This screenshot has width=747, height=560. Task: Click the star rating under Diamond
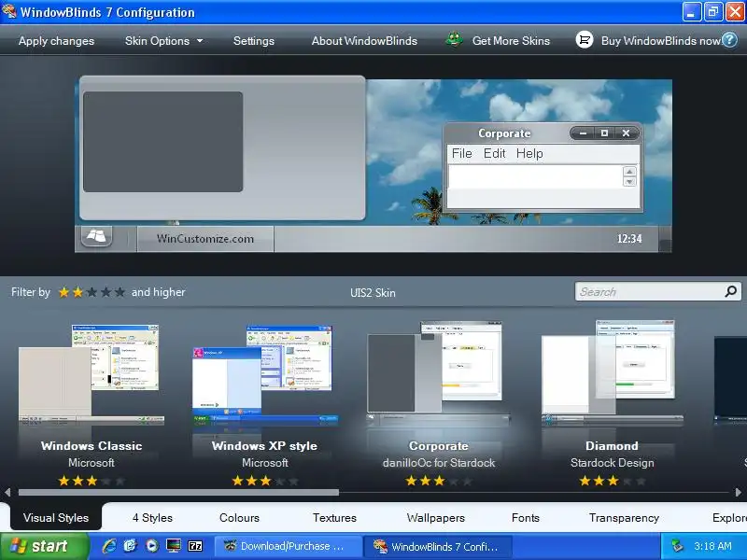[613, 481]
